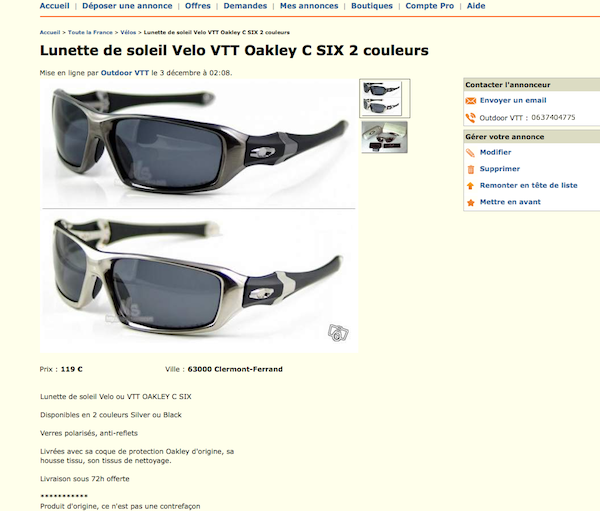The image size is (600, 511).
Task: Open the Accueil menu item
Action: 55,6
